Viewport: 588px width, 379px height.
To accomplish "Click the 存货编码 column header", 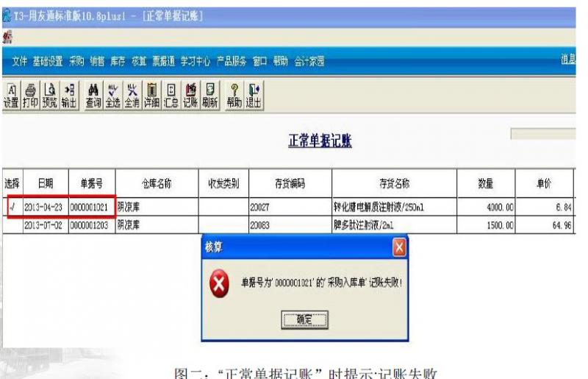I will pyautogui.click(x=290, y=183).
